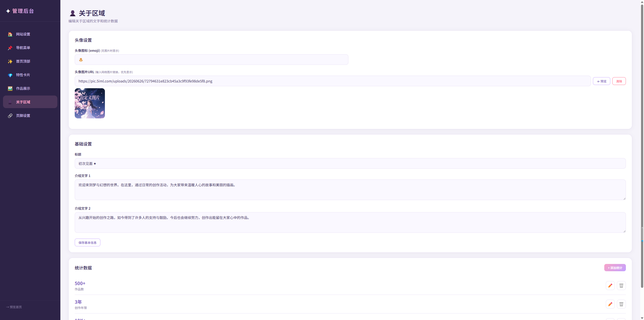Click into the 介绍文字 1 textarea
The width and height of the screenshot is (644, 320).
350,190
